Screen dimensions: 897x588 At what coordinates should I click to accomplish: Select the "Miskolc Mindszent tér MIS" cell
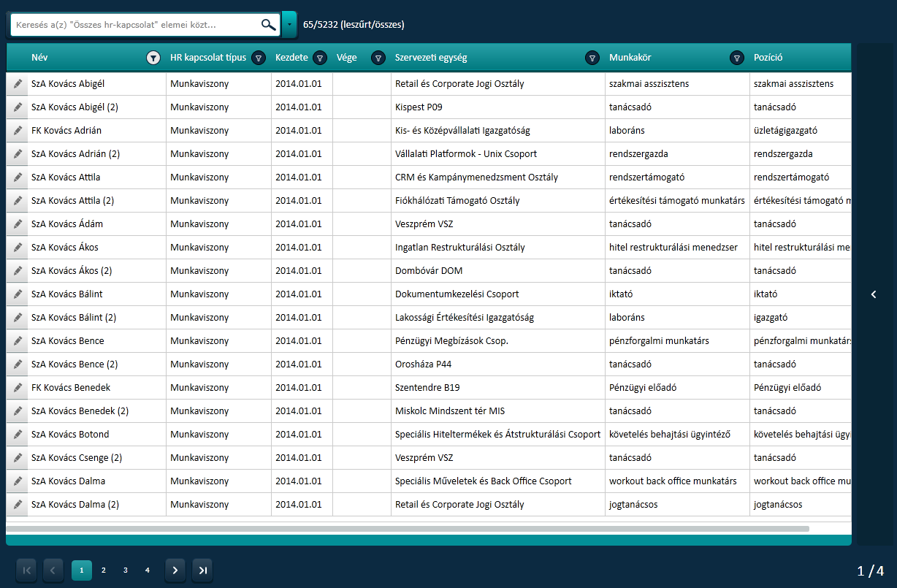pyautogui.click(x=498, y=411)
